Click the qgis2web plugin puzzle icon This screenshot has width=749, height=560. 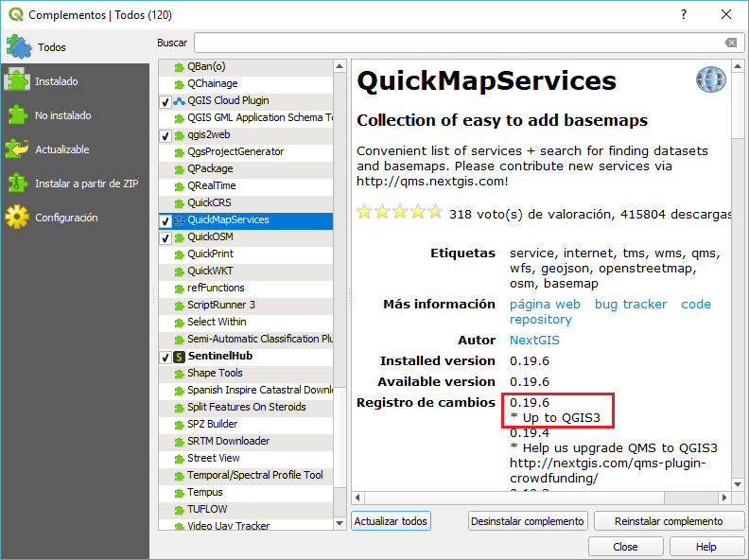click(x=179, y=135)
